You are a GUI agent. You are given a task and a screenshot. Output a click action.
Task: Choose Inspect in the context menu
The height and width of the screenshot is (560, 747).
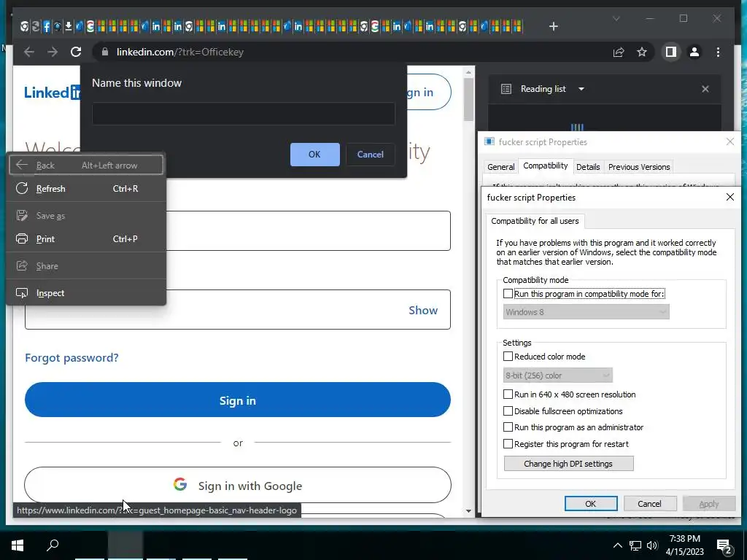tap(86, 293)
